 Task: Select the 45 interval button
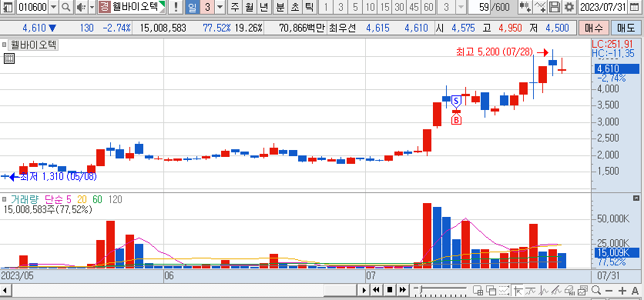[x=414, y=7]
